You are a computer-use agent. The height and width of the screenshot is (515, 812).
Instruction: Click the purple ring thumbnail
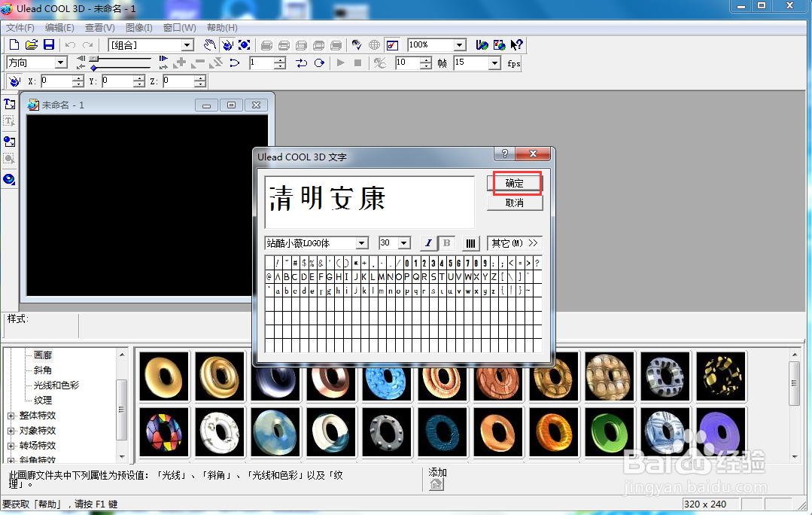(721, 432)
